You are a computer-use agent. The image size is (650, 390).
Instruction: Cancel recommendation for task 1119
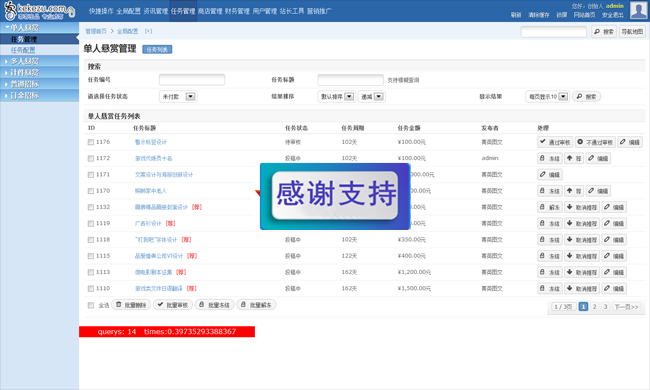coord(582,223)
